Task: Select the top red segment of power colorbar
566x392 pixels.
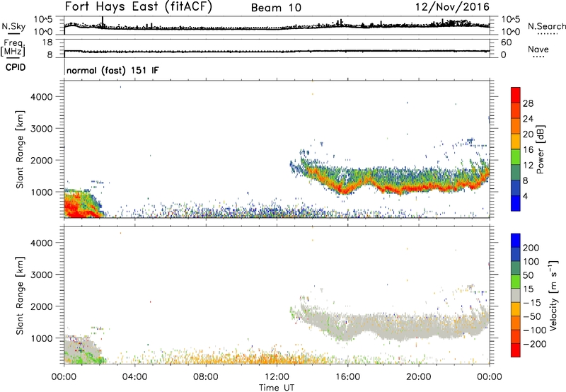Action: [516, 96]
